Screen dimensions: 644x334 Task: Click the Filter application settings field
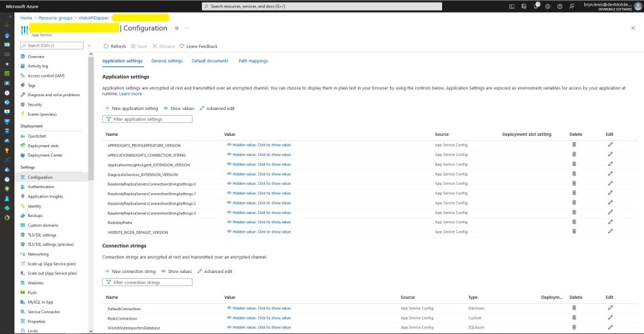(x=148, y=119)
